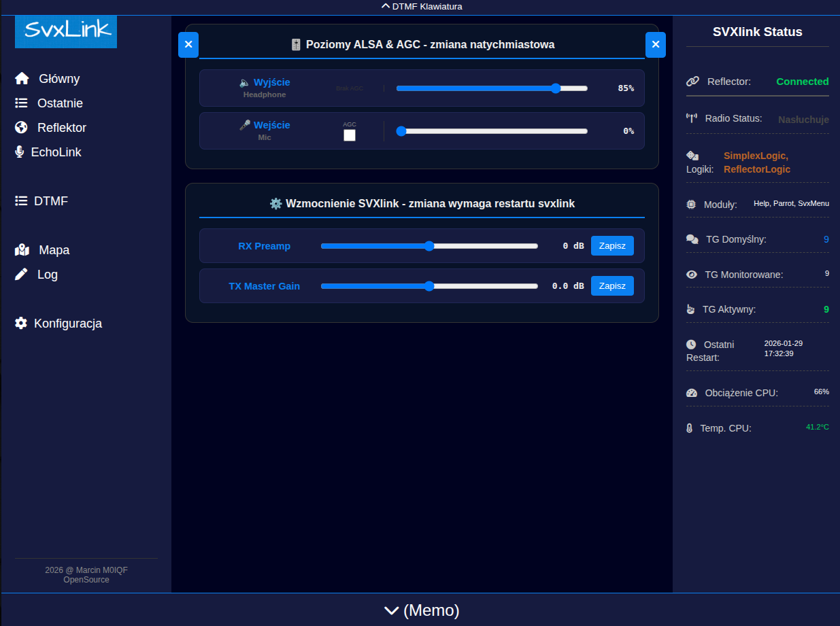Expand the (Memo) panel at the bottom
Screen dimensions: 840x626
tap(422, 610)
